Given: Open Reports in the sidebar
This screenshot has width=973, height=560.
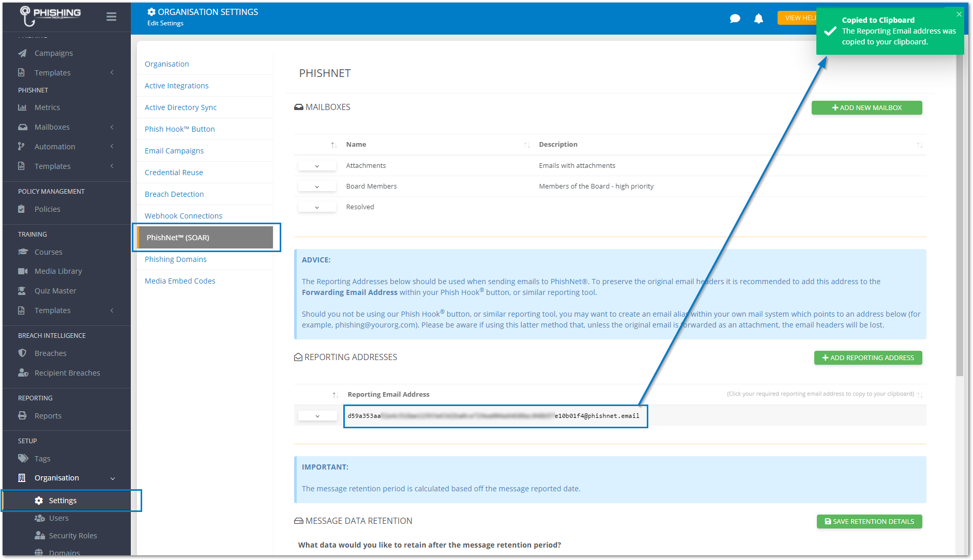Looking at the screenshot, I should pyautogui.click(x=48, y=416).
